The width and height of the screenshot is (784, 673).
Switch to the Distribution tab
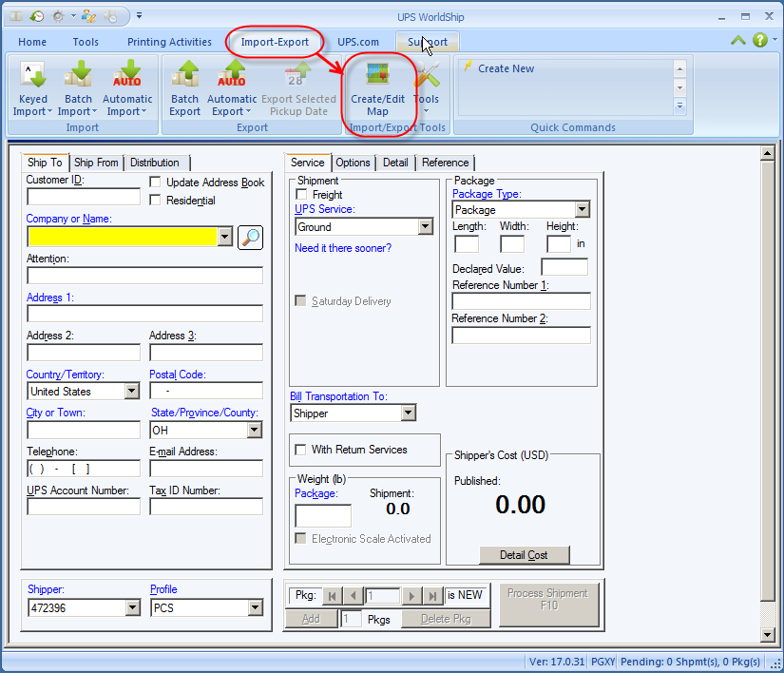coord(155,163)
